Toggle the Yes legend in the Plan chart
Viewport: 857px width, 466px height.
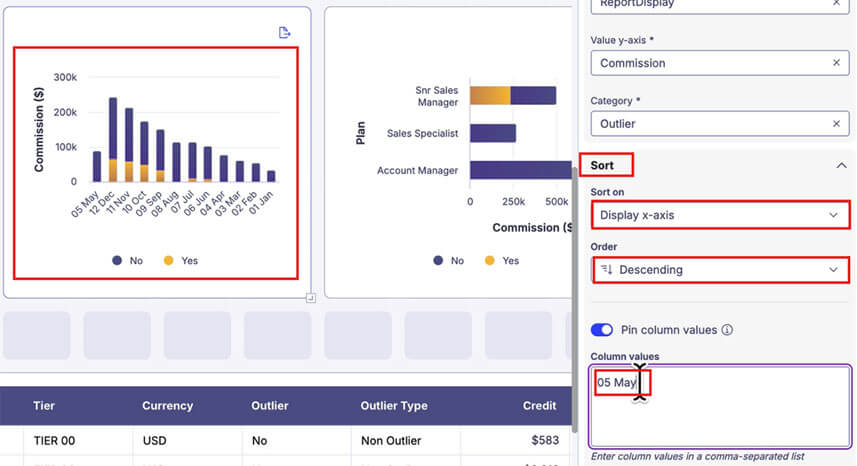pyautogui.click(x=502, y=261)
